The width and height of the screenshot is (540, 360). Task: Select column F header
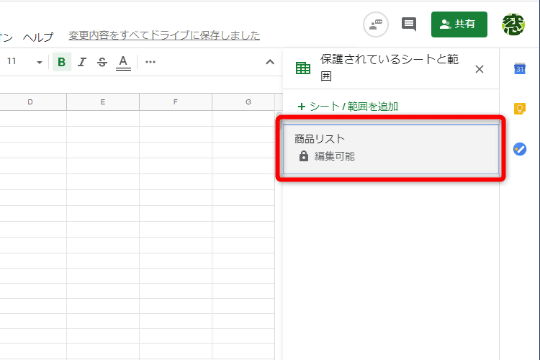point(176,102)
